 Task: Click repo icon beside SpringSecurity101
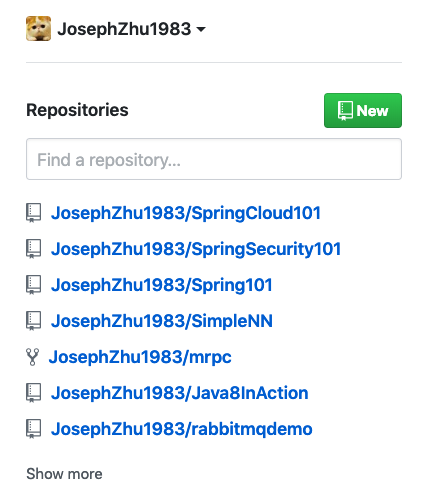(33, 249)
